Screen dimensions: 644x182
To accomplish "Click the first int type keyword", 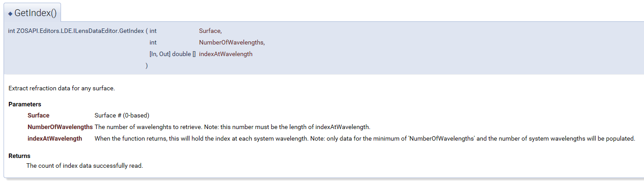I will tap(153, 31).
